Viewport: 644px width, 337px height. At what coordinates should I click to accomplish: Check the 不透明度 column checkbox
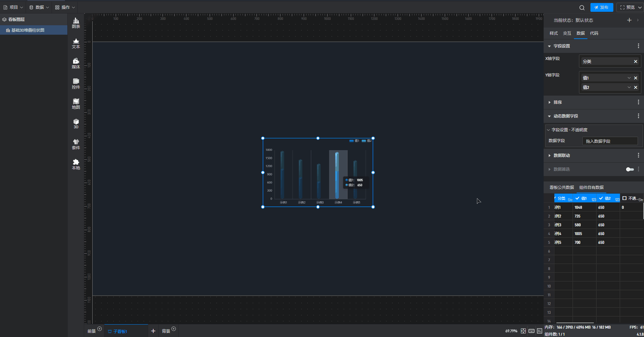pos(624,198)
